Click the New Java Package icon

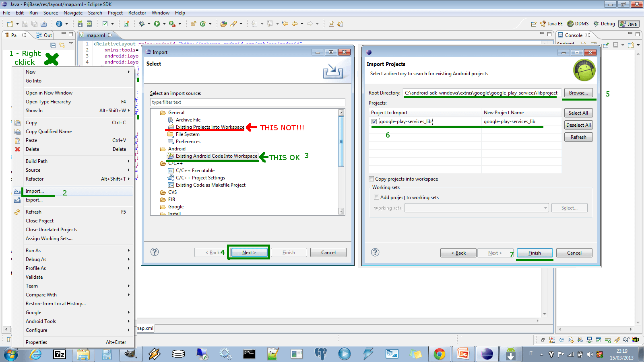coord(193,24)
